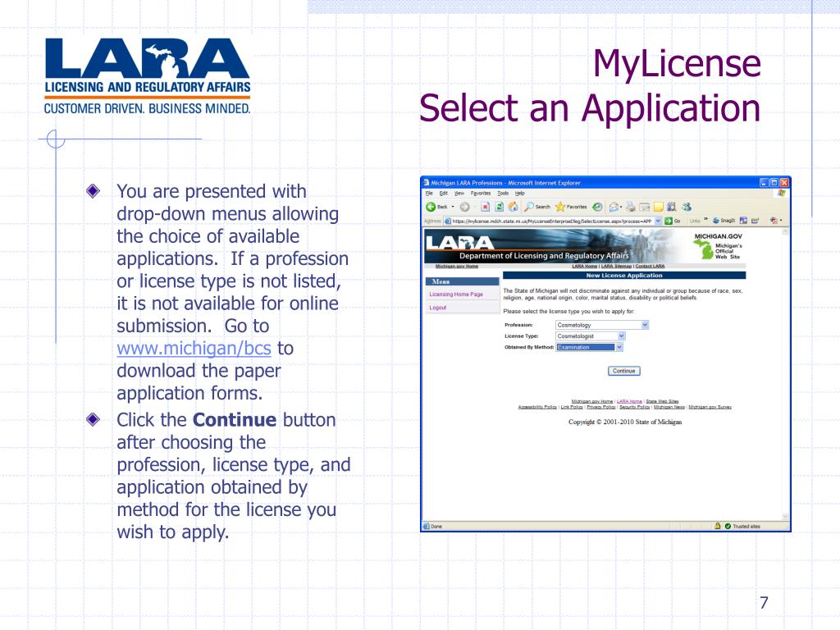Click the Search magnifier toolbar button

tap(537, 207)
